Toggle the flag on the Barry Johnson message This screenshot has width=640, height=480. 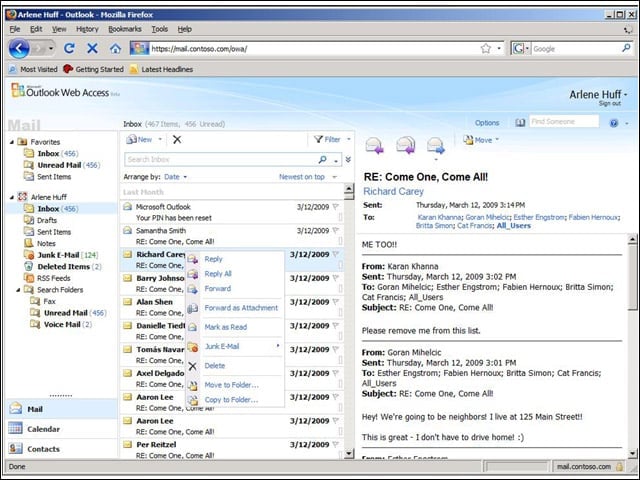click(x=336, y=278)
